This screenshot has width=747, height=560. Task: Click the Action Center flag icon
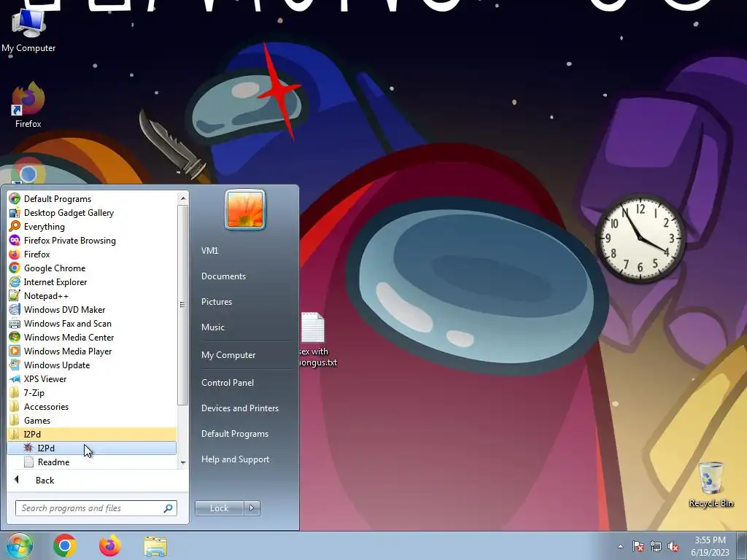point(638,546)
